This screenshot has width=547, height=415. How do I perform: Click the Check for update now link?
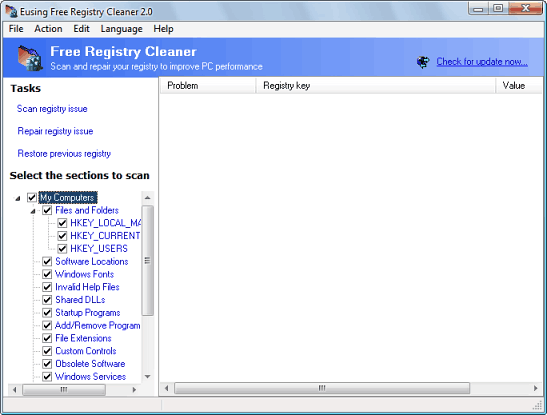pyautogui.click(x=482, y=62)
